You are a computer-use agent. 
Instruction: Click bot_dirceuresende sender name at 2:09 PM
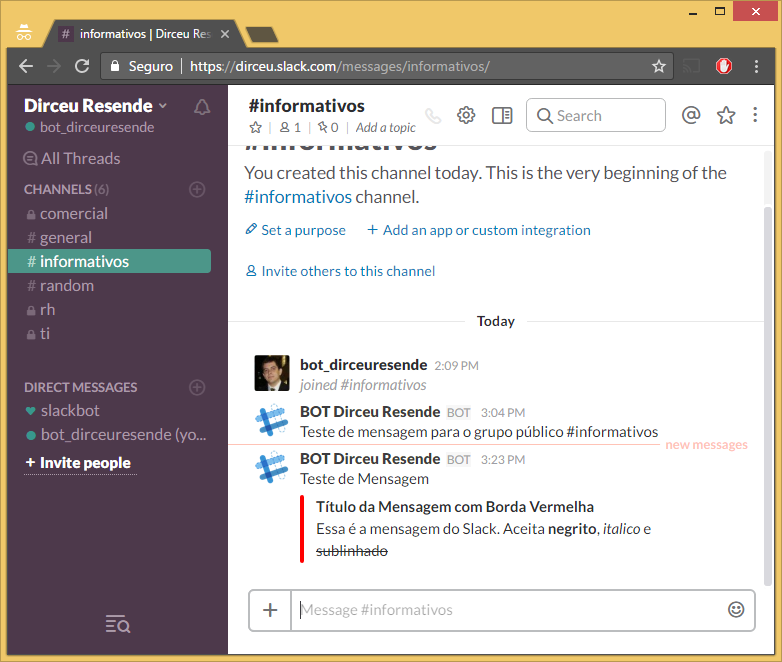(364, 365)
